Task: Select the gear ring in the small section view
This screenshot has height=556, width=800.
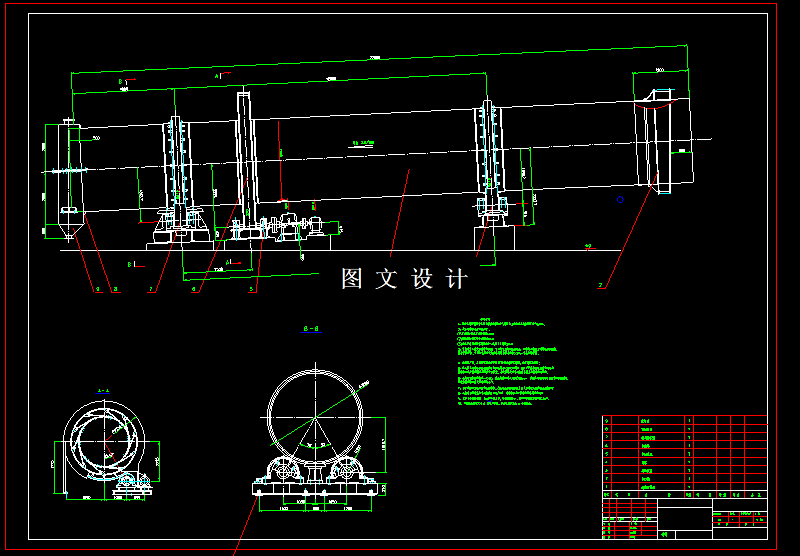Action: tap(105, 441)
